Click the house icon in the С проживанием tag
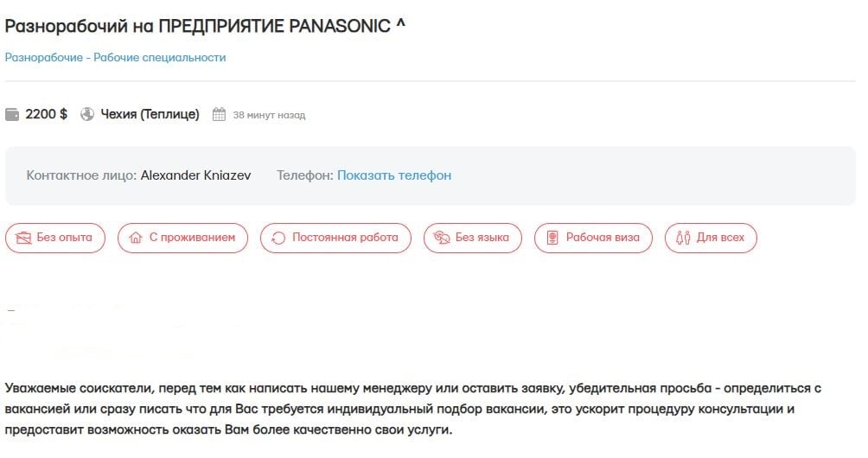This screenshot has width=868, height=458. click(x=135, y=238)
